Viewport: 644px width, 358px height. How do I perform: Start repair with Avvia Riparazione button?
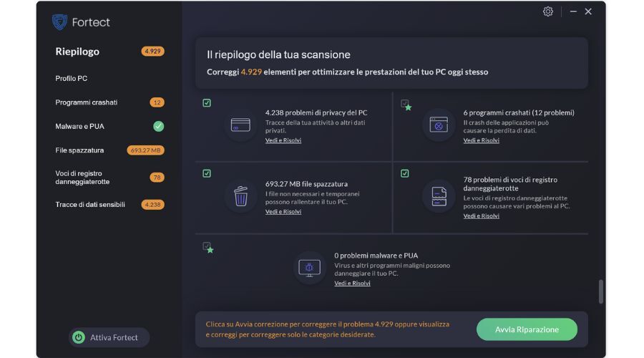click(527, 329)
